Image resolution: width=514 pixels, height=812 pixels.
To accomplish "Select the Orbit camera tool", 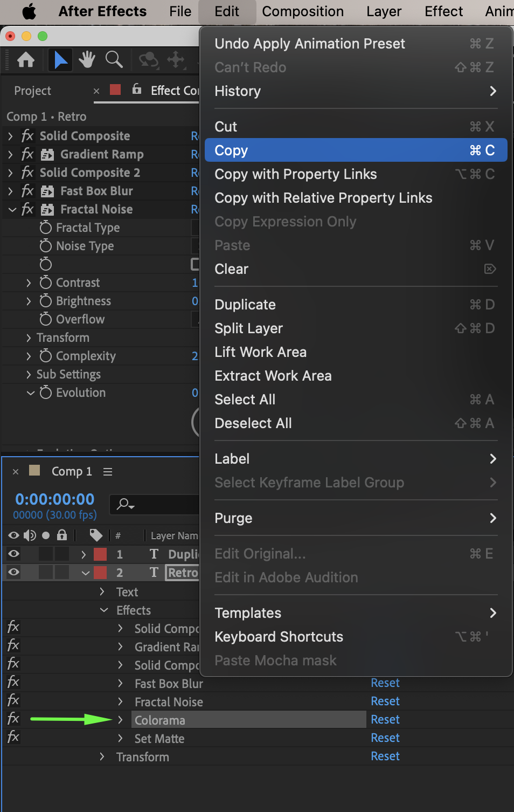I will click(x=149, y=59).
